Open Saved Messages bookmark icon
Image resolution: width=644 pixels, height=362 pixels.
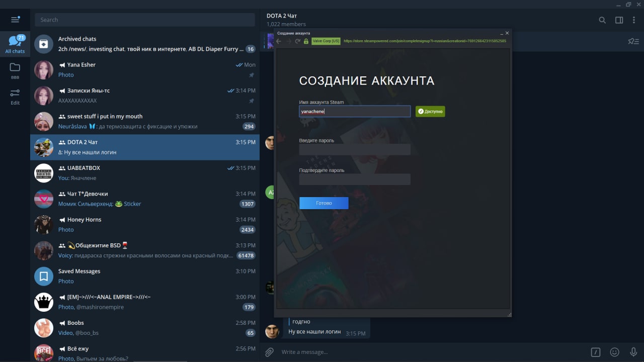[x=44, y=276]
